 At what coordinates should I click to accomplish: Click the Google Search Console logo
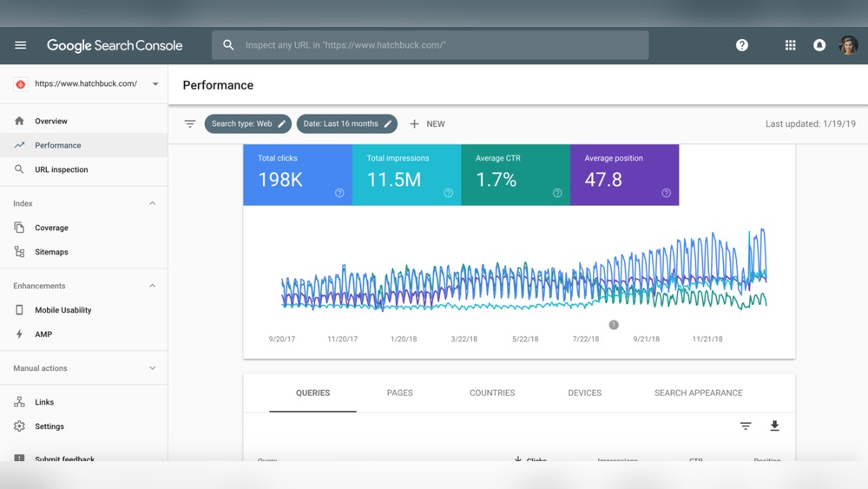pos(115,45)
